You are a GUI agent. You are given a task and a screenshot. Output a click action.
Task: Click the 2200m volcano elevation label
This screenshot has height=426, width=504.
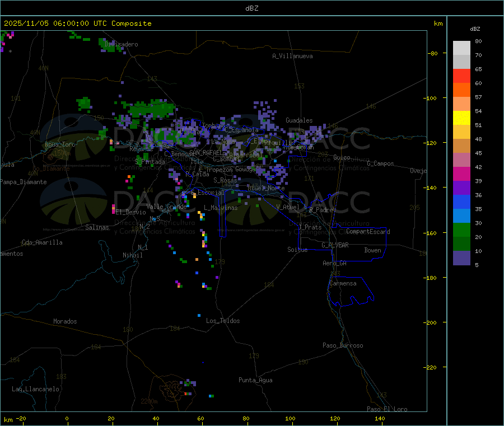149,401
